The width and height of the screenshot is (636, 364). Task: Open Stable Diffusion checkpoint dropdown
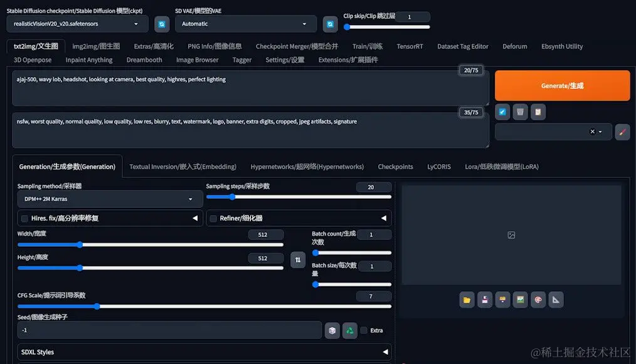(77, 24)
